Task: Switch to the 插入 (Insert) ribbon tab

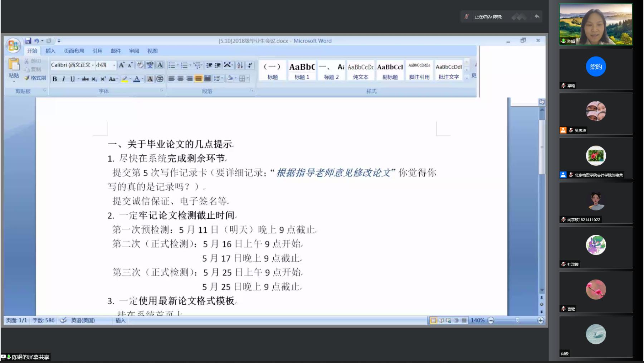Action: (x=50, y=51)
